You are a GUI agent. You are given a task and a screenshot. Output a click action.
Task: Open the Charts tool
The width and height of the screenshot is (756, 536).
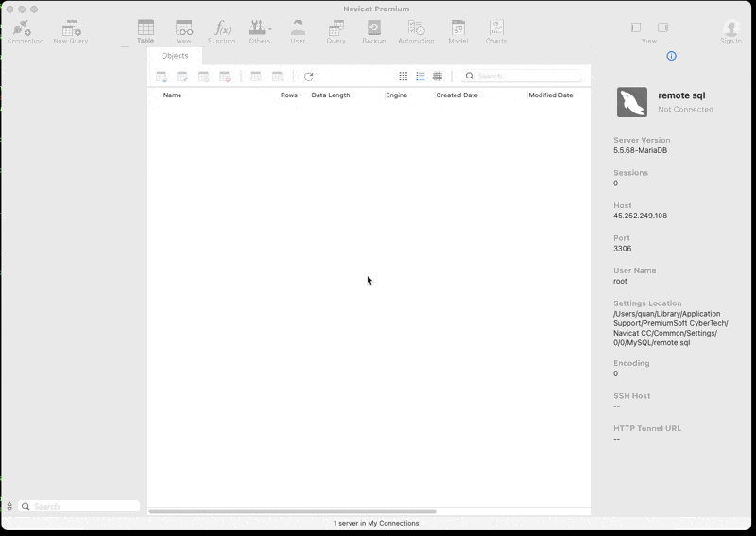coord(495,31)
